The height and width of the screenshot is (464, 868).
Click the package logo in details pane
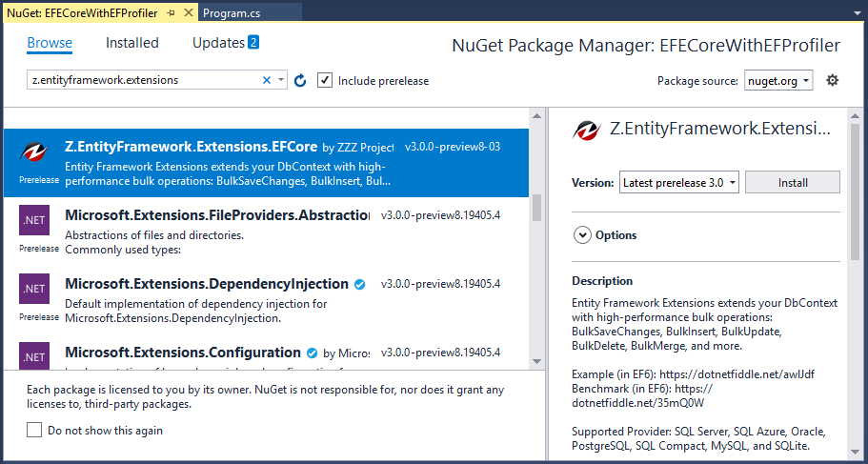pos(587,130)
